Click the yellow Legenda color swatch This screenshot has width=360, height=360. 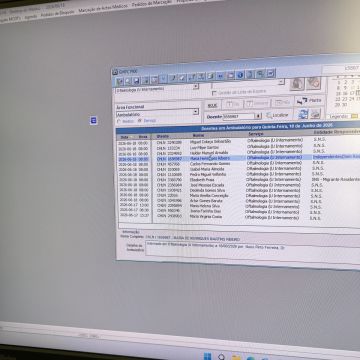pyautogui.click(x=354, y=116)
